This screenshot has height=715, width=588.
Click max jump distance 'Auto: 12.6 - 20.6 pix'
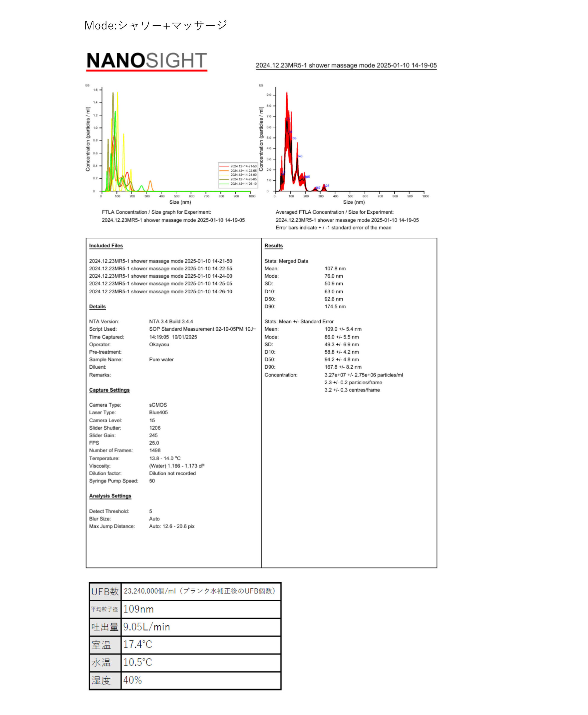(x=172, y=526)
